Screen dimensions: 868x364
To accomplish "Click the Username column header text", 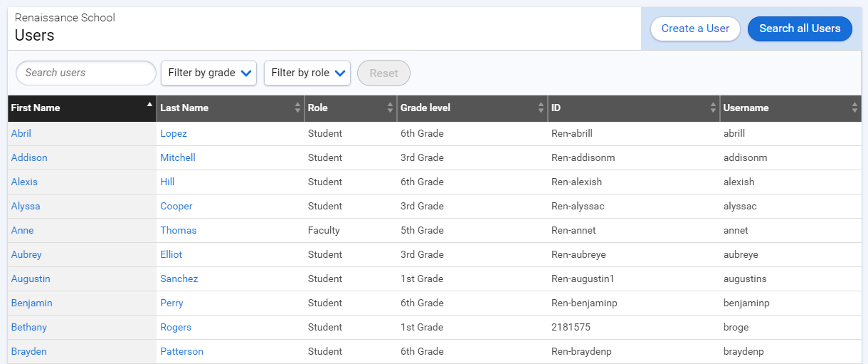I will click(746, 108).
